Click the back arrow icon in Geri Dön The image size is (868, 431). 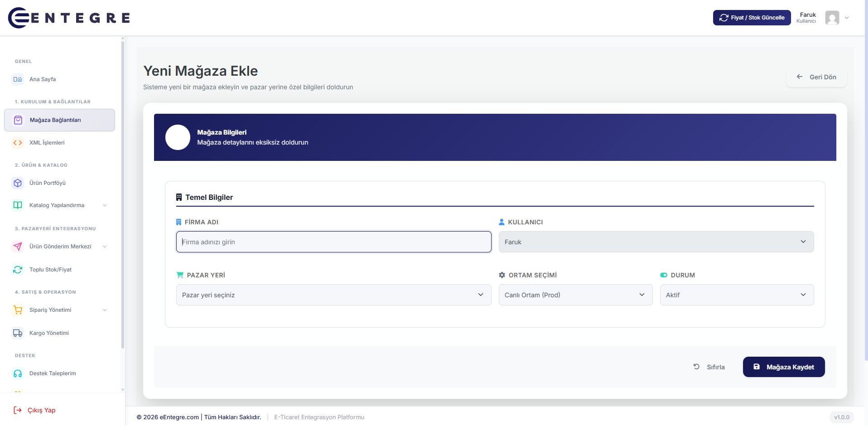click(x=800, y=77)
